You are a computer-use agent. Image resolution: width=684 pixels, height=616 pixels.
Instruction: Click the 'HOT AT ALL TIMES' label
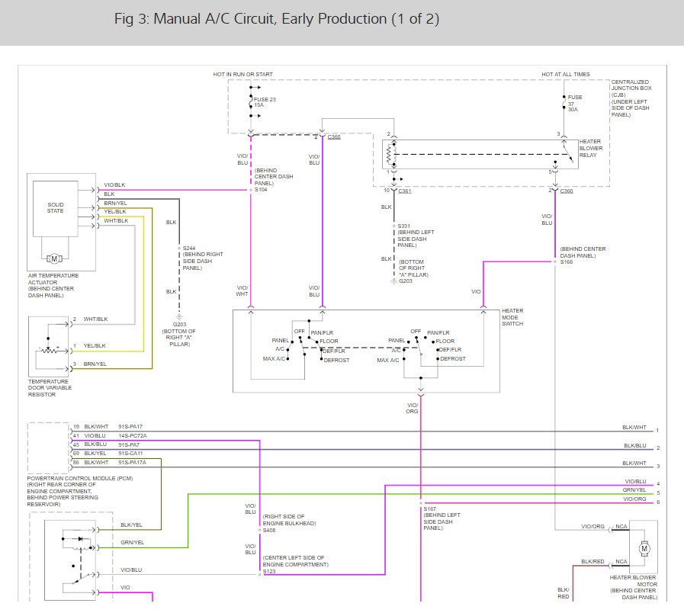coord(566,75)
